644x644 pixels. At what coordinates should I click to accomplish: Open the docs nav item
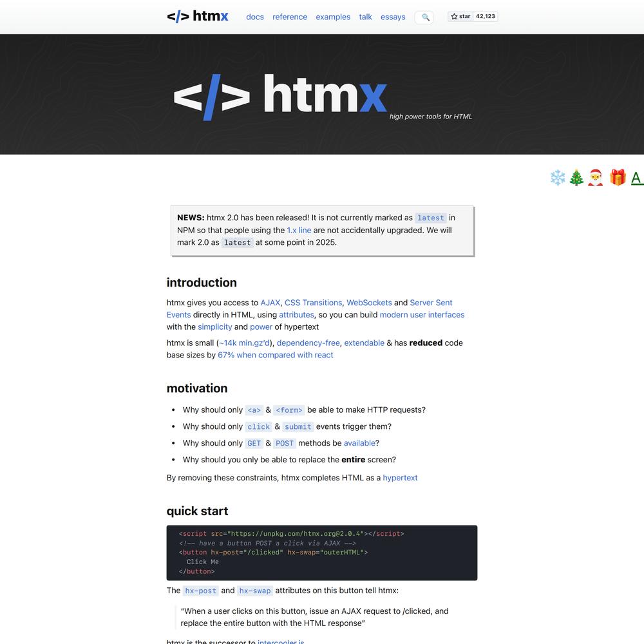[x=254, y=17]
